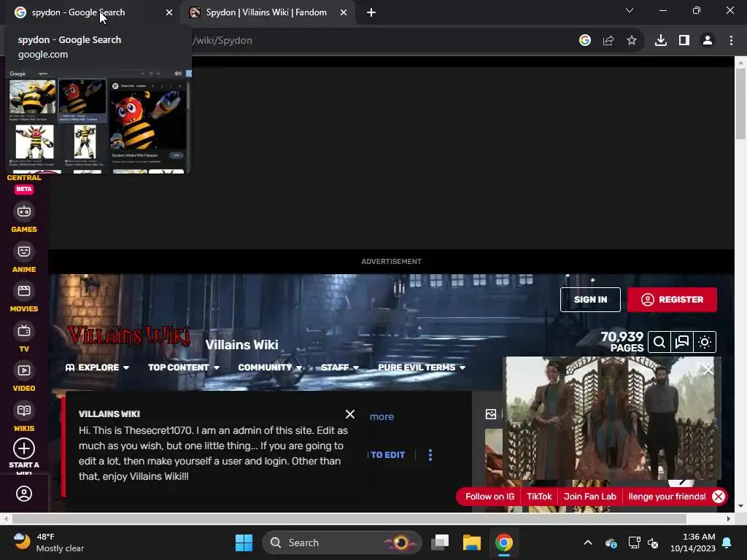This screenshot has width=747, height=560.
Task: Expand the Explore dropdown menu
Action: pyautogui.click(x=97, y=367)
